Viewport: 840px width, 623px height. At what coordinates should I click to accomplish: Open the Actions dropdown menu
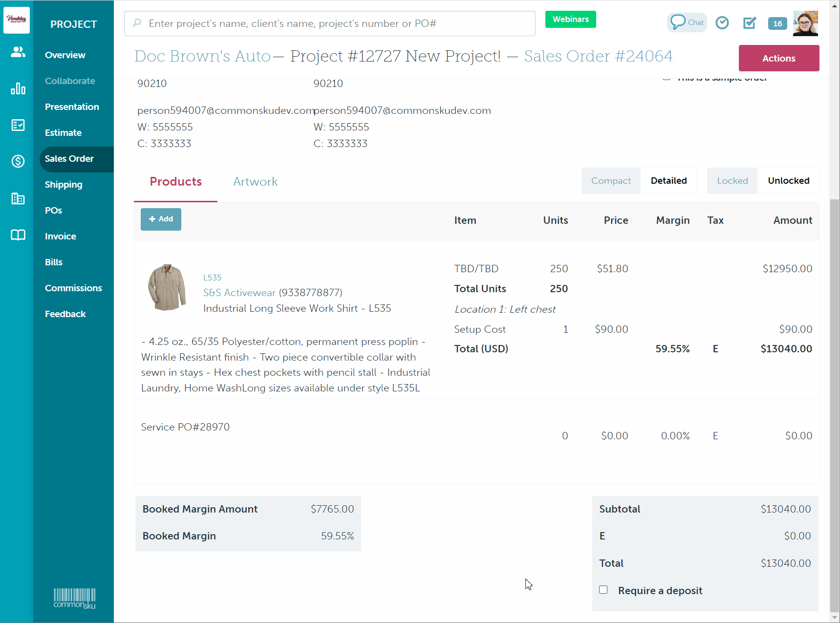point(778,58)
